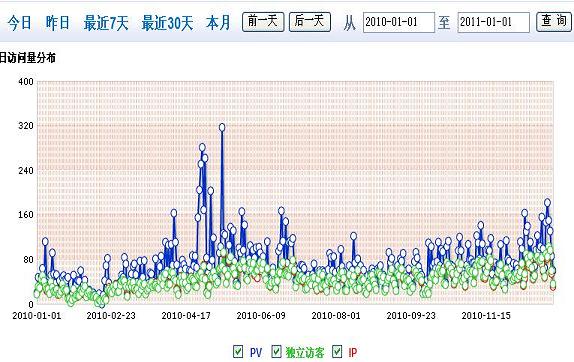Toggle the IP series checkbox

coord(337,351)
